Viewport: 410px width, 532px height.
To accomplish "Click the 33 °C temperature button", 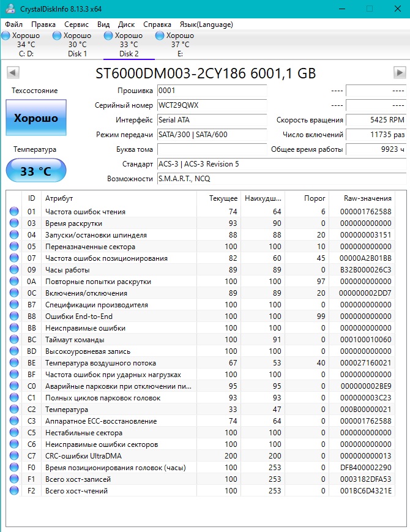I will (36, 171).
